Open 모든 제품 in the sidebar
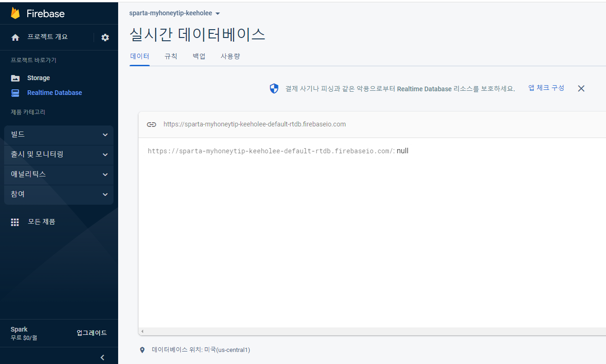This screenshot has width=606, height=364. click(x=41, y=222)
